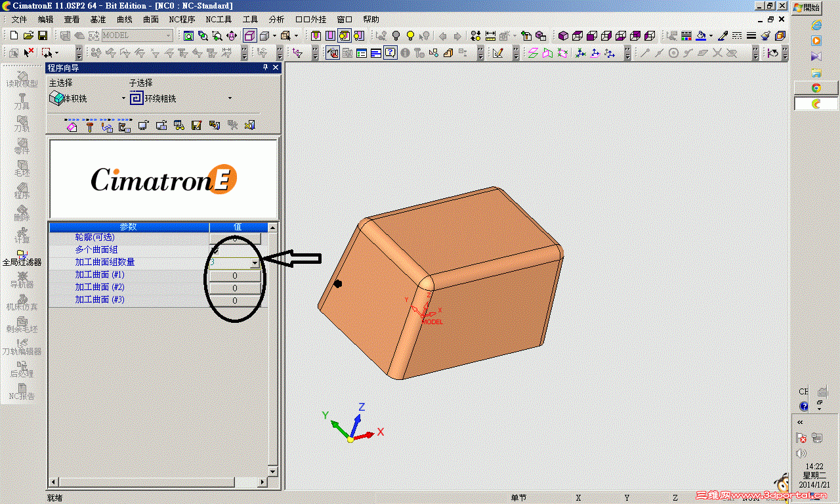Open the fill color bucket dropdown arrow
This screenshot has width=840, height=504.
(x=711, y=35)
